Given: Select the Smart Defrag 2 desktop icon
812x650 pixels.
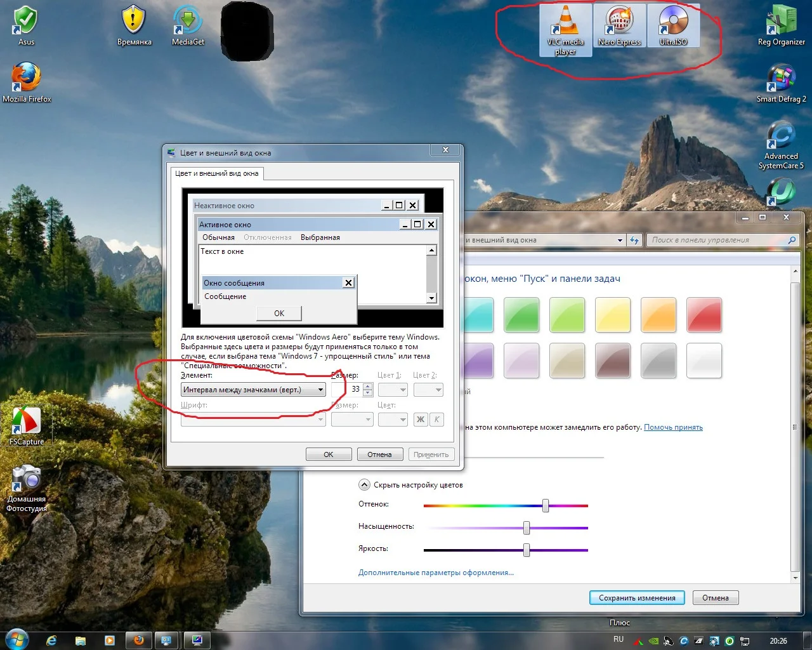Looking at the screenshot, I should click(781, 83).
